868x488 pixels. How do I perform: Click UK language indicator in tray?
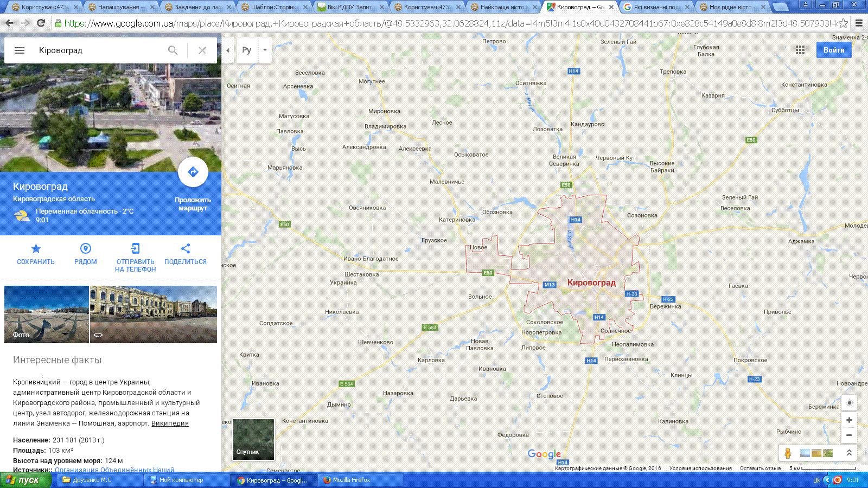click(816, 480)
